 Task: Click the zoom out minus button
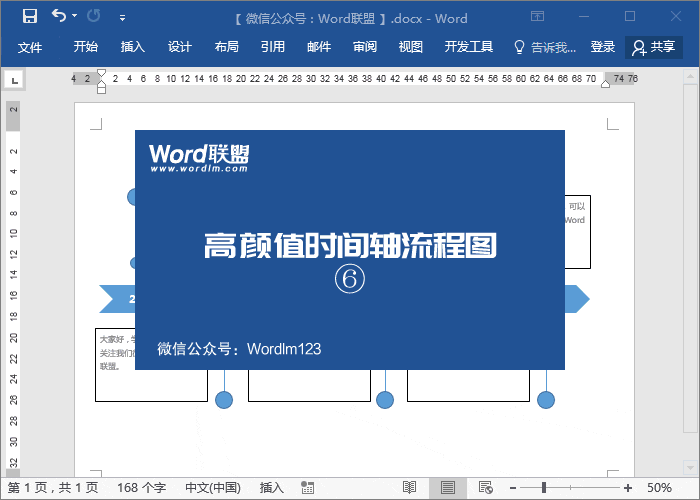pyautogui.click(x=513, y=488)
